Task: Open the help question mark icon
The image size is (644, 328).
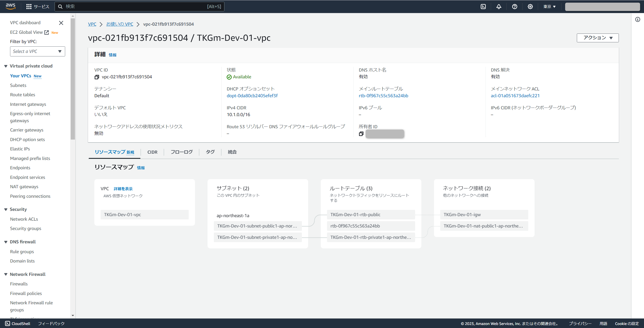Action: pos(514,7)
